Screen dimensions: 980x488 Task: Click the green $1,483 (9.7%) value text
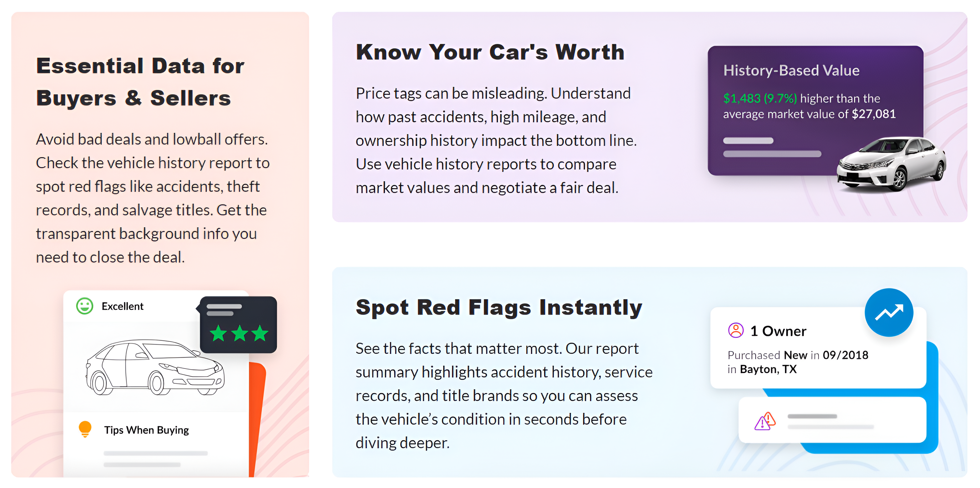pos(760,98)
